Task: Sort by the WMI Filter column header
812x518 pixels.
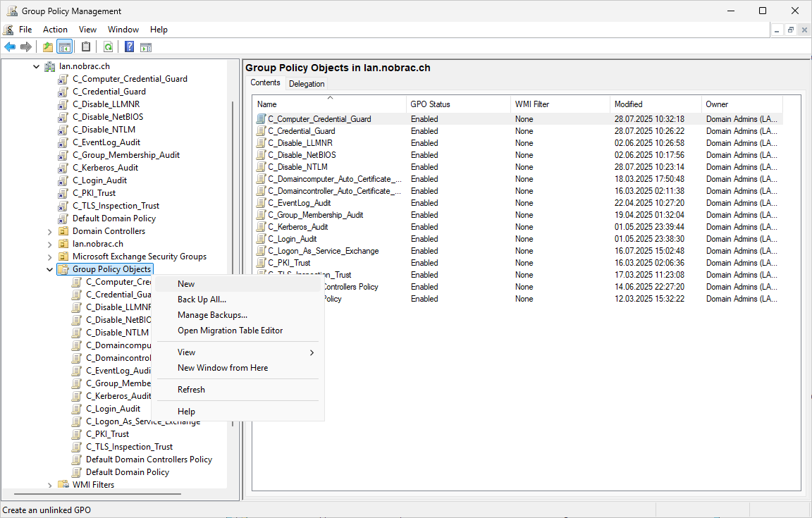Action: [560, 104]
